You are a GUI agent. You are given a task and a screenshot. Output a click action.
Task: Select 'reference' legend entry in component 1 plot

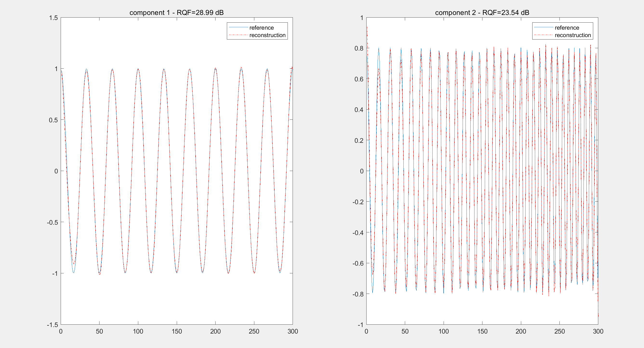click(x=262, y=27)
